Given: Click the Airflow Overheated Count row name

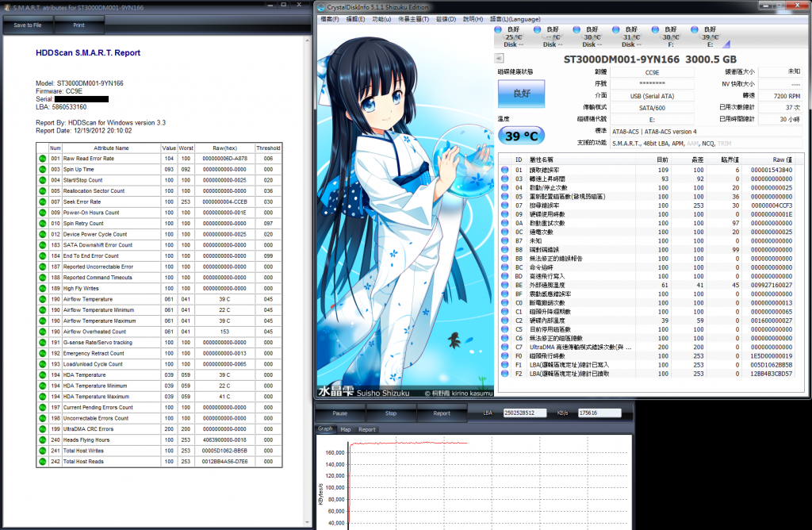Looking at the screenshot, I should coord(95,332).
